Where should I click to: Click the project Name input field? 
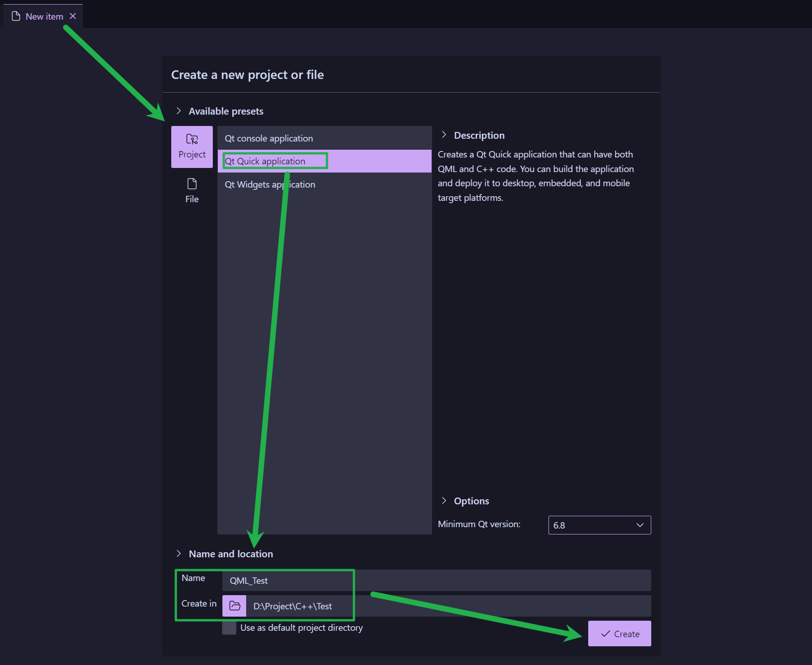point(436,581)
